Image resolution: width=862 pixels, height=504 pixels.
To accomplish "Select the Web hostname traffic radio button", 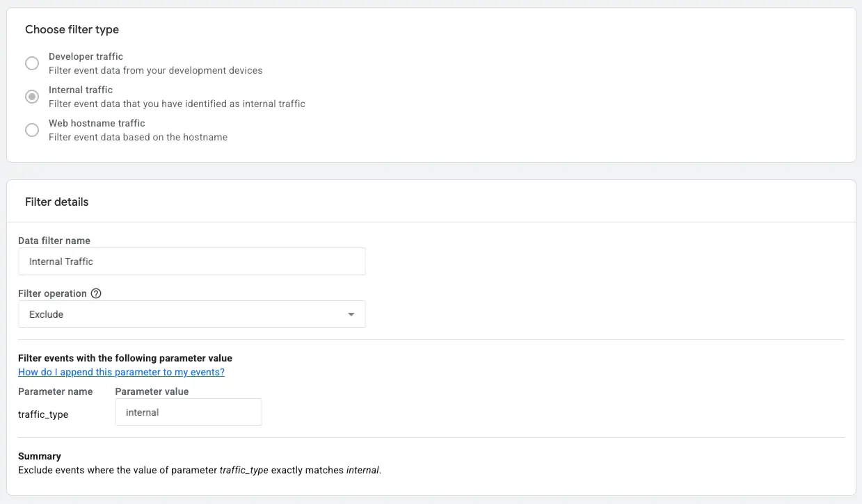I will coord(32,130).
